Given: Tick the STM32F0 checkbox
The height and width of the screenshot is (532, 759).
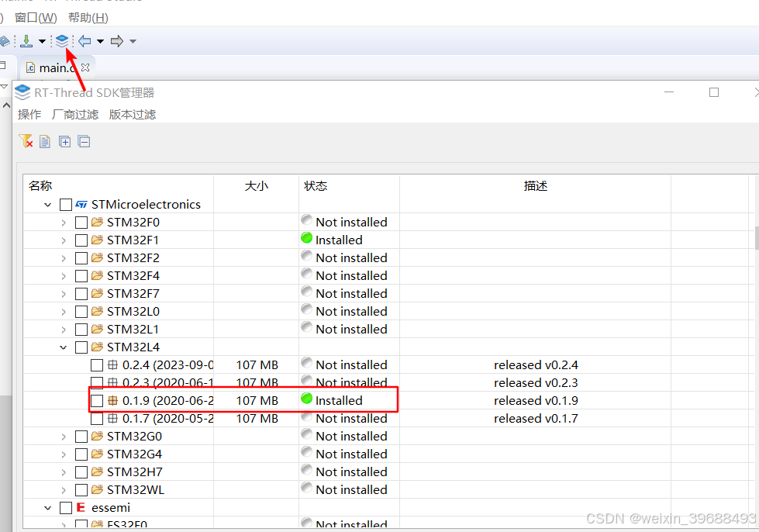Looking at the screenshot, I should coord(81,223).
